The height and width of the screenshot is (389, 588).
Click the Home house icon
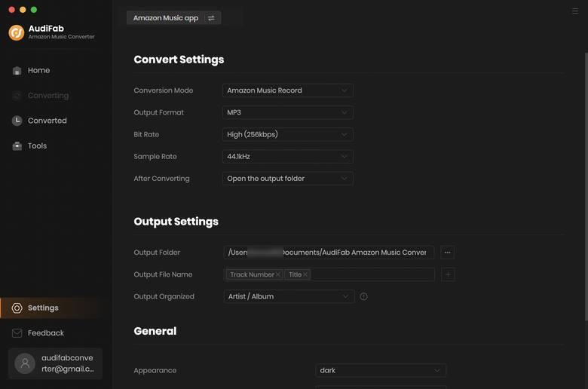click(17, 71)
